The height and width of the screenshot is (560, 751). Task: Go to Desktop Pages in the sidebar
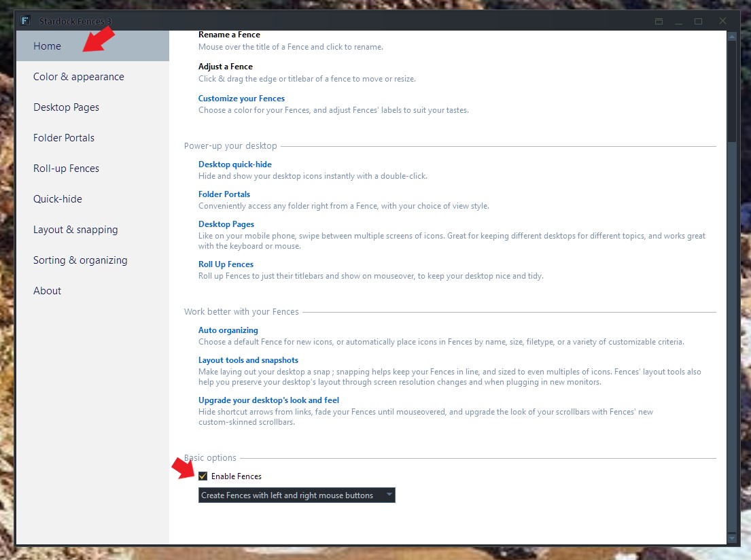click(66, 107)
